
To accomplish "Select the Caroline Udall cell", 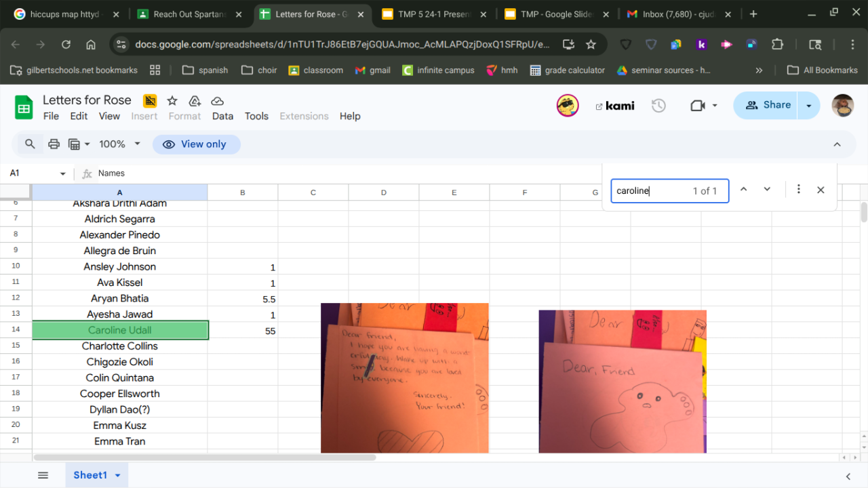I will tap(120, 330).
